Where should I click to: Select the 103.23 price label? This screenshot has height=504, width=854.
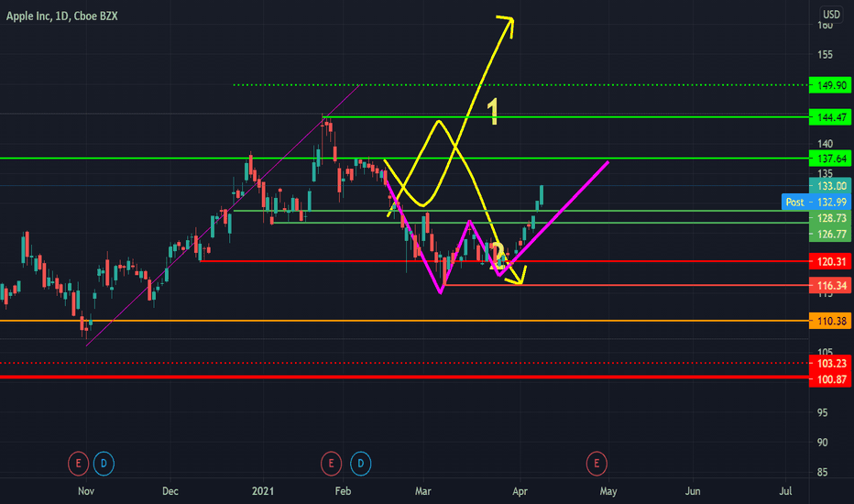(830, 363)
